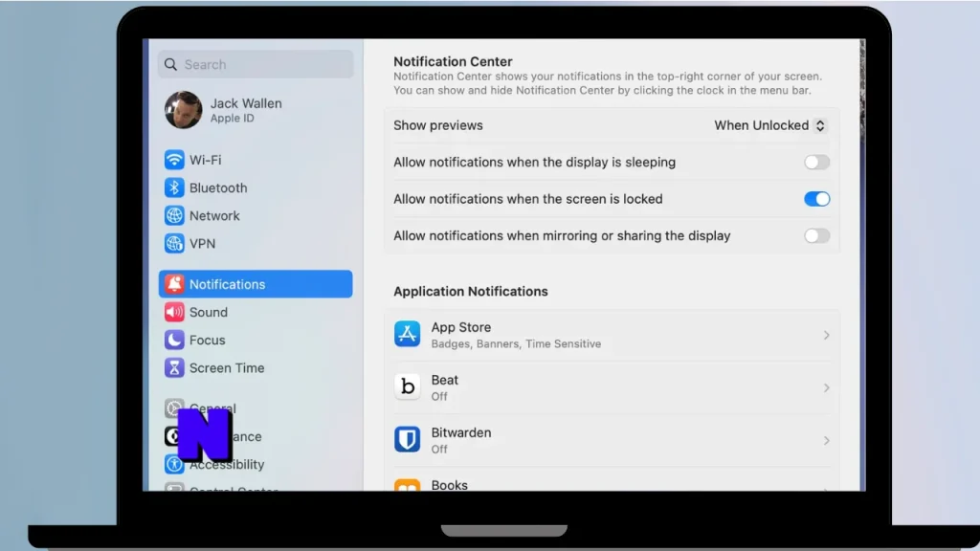
Task: Click the Beat app icon
Action: [x=407, y=386]
